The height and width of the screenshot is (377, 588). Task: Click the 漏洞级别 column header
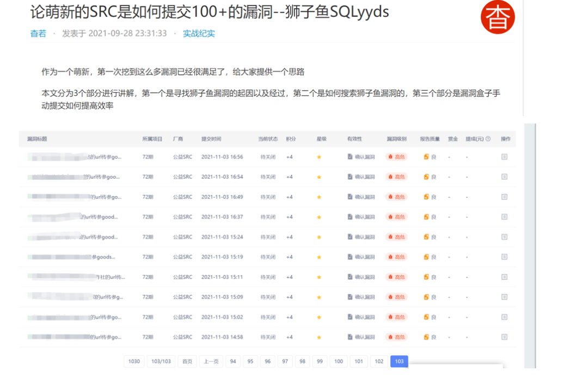coord(397,139)
